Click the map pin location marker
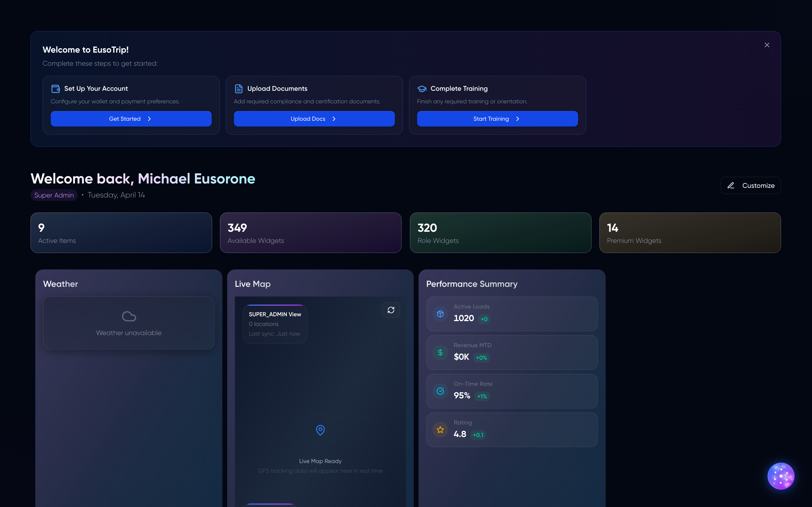This screenshot has height=507, width=812. (320, 430)
